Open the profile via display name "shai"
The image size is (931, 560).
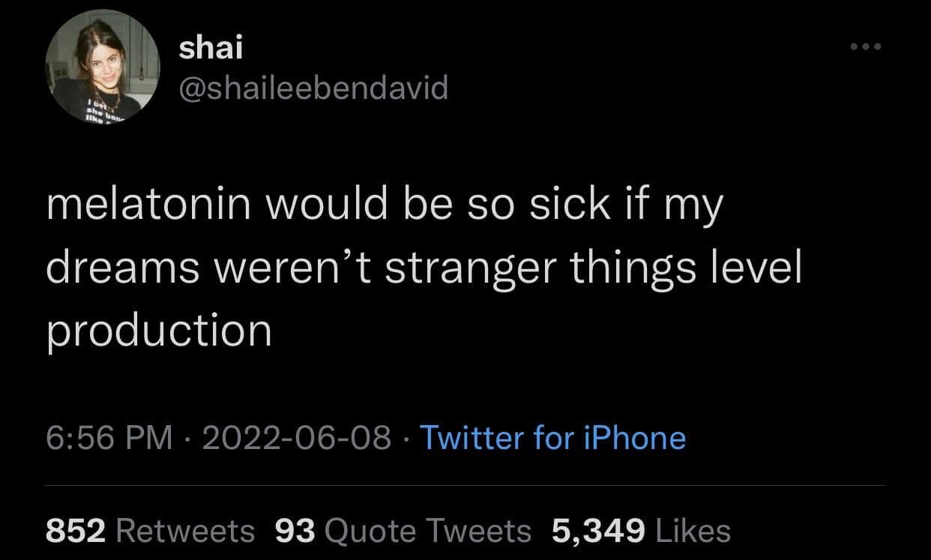coord(211,49)
